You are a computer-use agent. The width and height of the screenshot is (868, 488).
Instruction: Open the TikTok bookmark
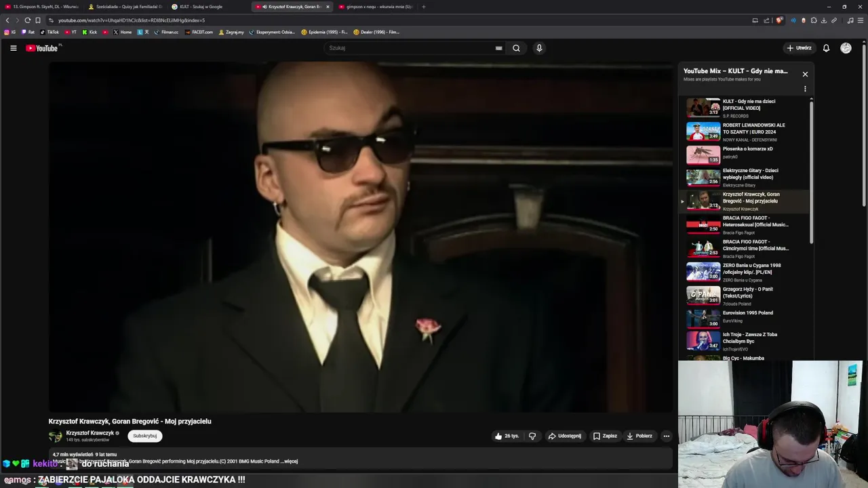pyautogui.click(x=50, y=32)
